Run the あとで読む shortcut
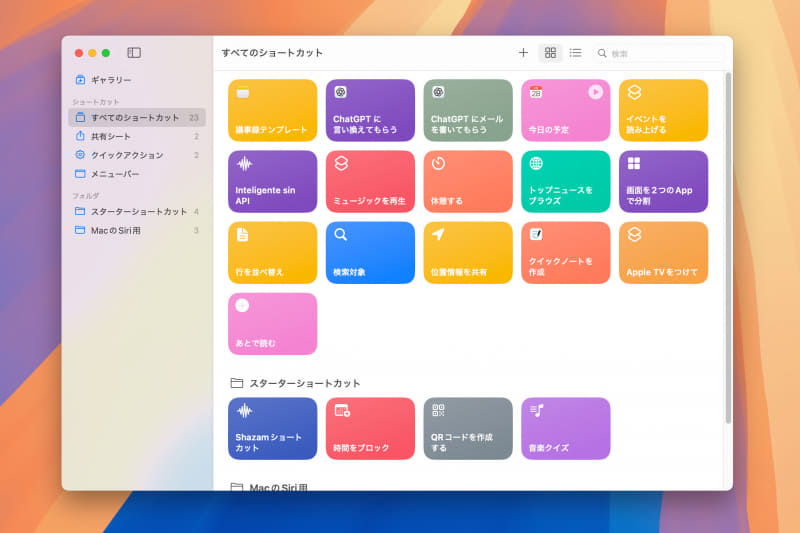The image size is (800, 533). point(272,324)
